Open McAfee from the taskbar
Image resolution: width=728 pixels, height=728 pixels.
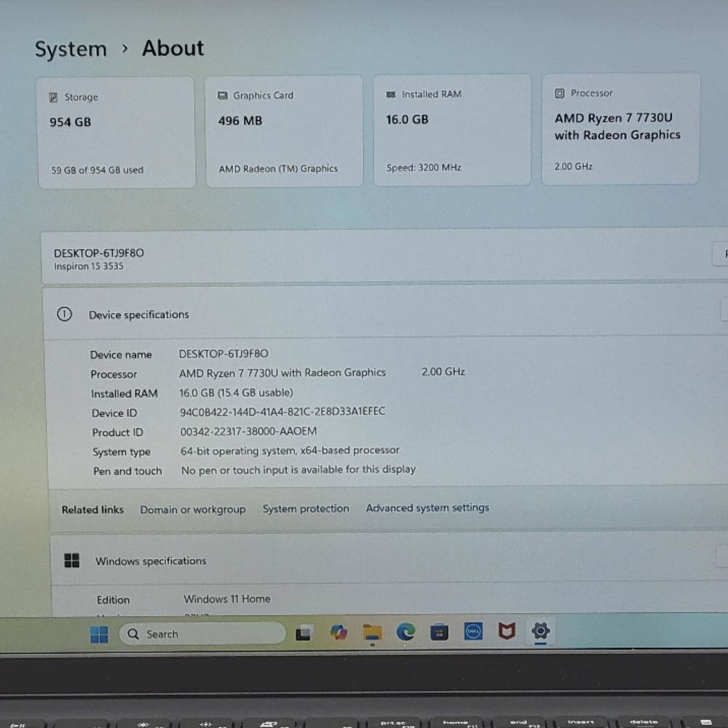point(507,631)
